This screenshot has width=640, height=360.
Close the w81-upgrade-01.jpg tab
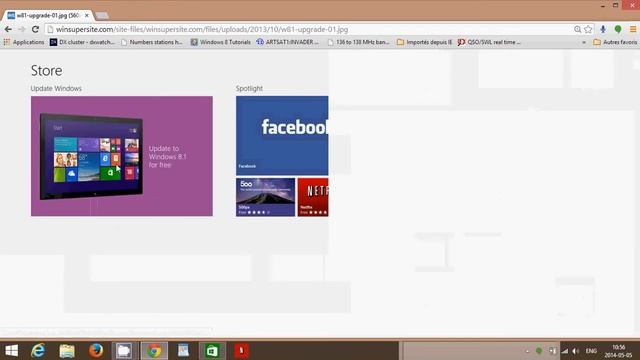click(x=87, y=16)
